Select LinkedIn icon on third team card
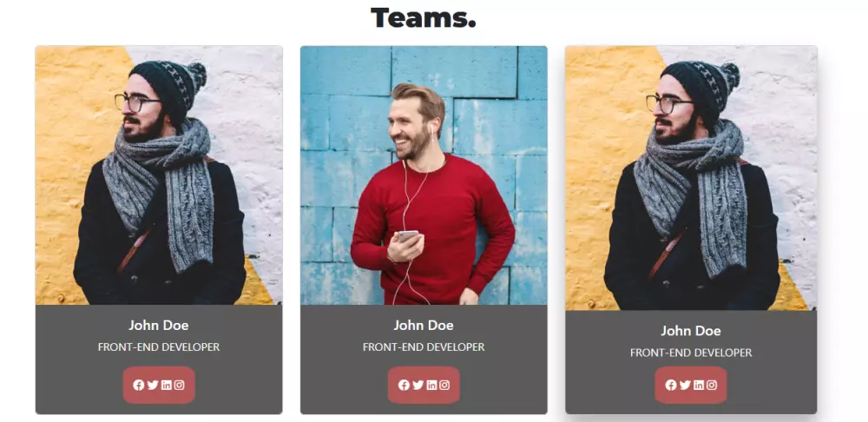The height and width of the screenshot is (422, 868). pyautogui.click(x=699, y=385)
